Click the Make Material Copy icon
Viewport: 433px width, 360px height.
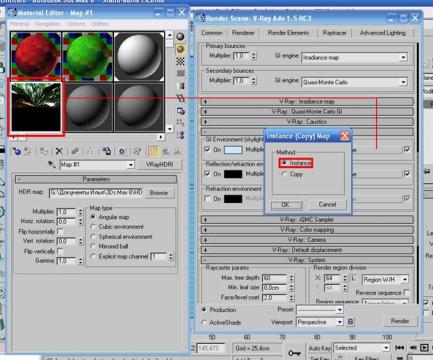point(75,152)
